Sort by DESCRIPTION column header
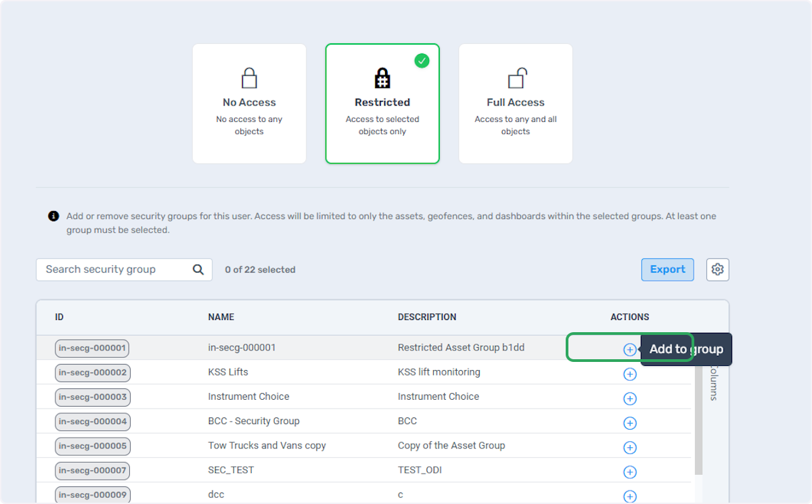 tap(427, 317)
